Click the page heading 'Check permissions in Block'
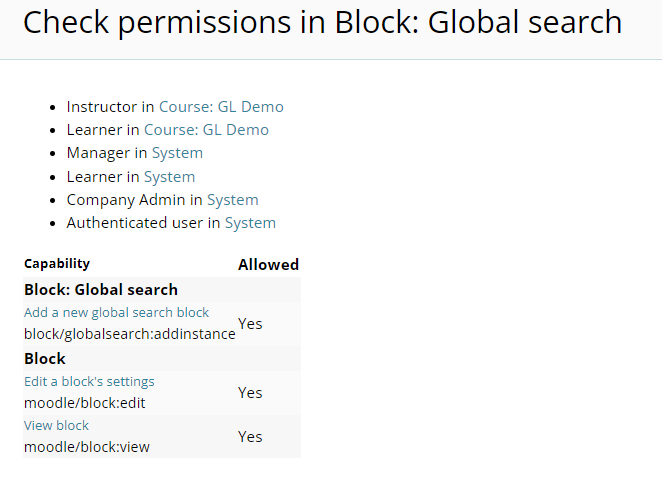The image size is (662, 478). [x=322, y=23]
